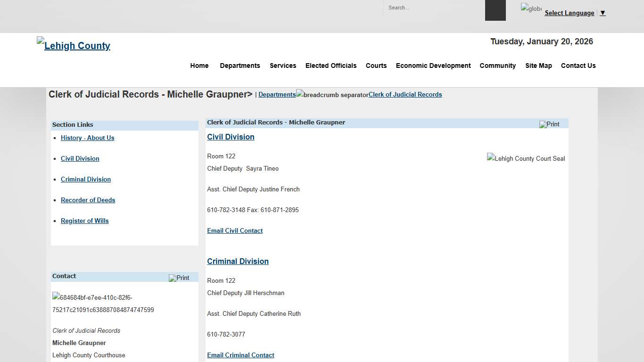The image size is (644, 362).
Task: Open the Criminal Division heading link
Action: coord(238,261)
